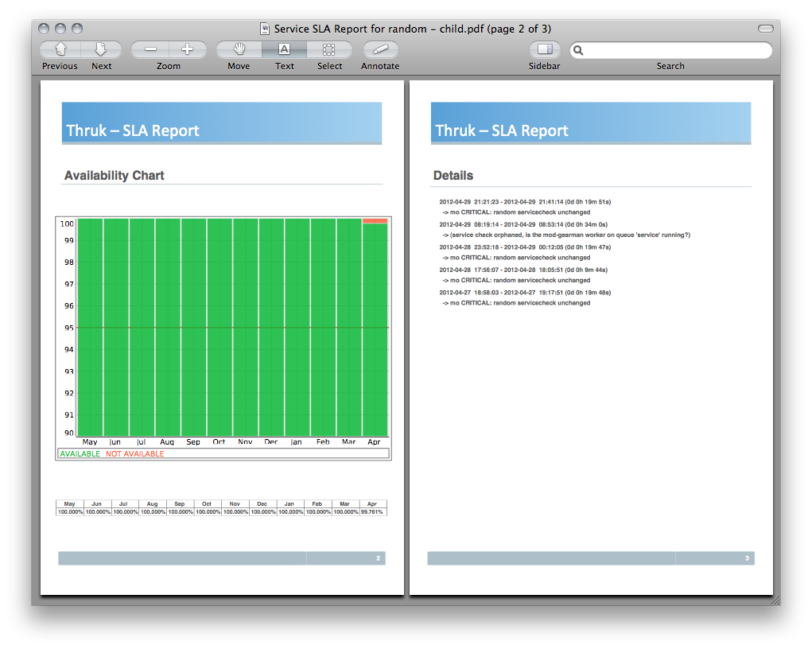Zoom in with the plus button

coord(188,50)
